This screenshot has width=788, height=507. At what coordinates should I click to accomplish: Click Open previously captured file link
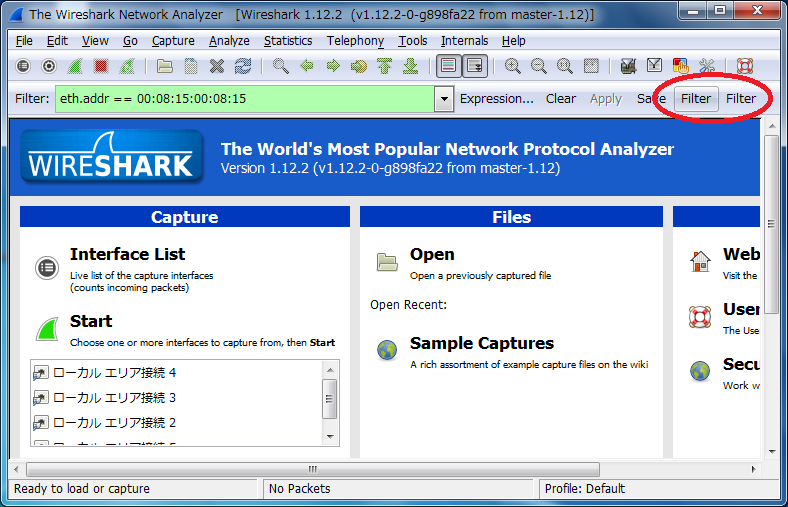432,254
